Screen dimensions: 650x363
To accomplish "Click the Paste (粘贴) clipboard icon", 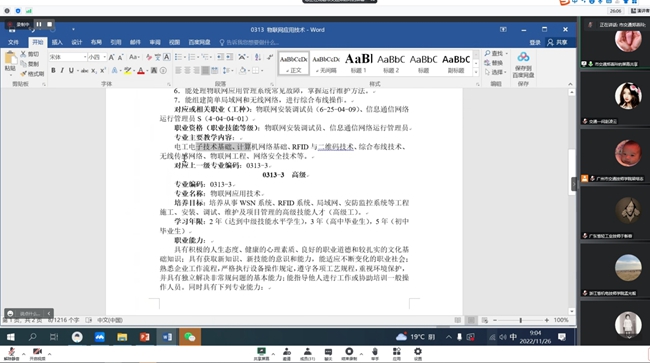I will click(10, 58).
